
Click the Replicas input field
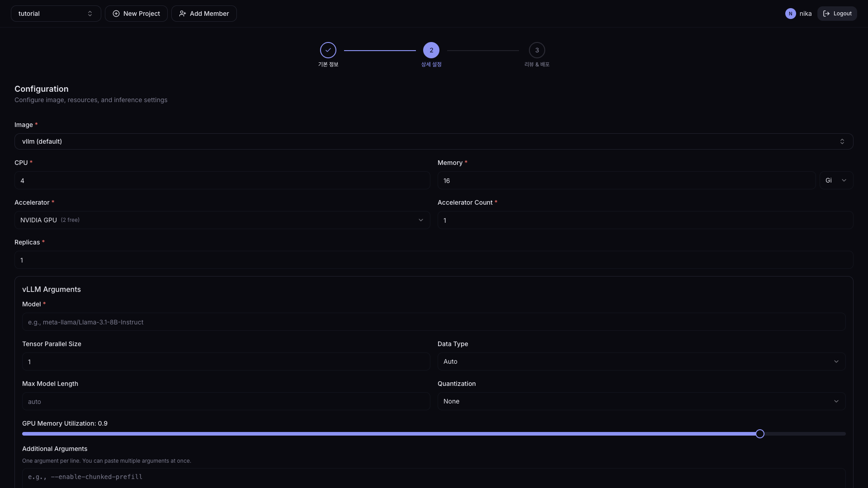pyautogui.click(x=434, y=260)
